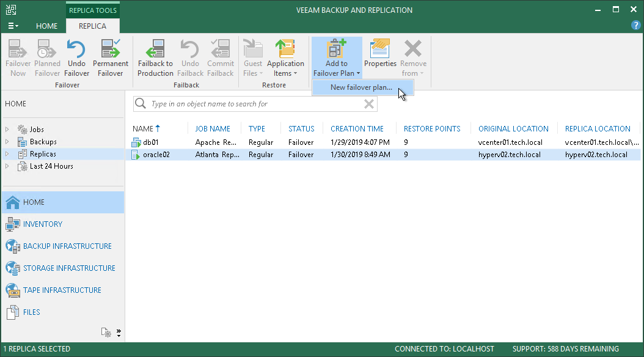Image resolution: width=644 pixels, height=357 pixels.
Task: Expand the Replicas tree node
Action: point(7,154)
